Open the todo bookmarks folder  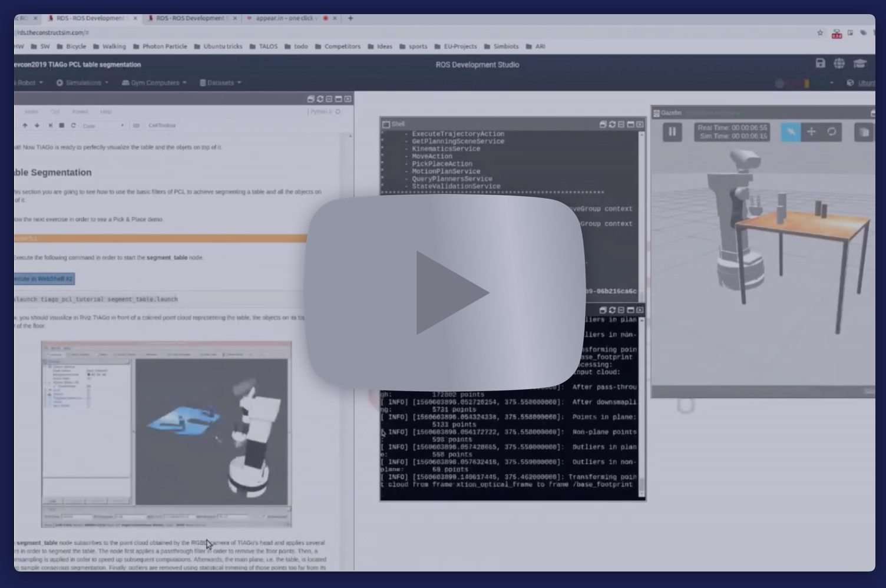[x=296, y=47]
